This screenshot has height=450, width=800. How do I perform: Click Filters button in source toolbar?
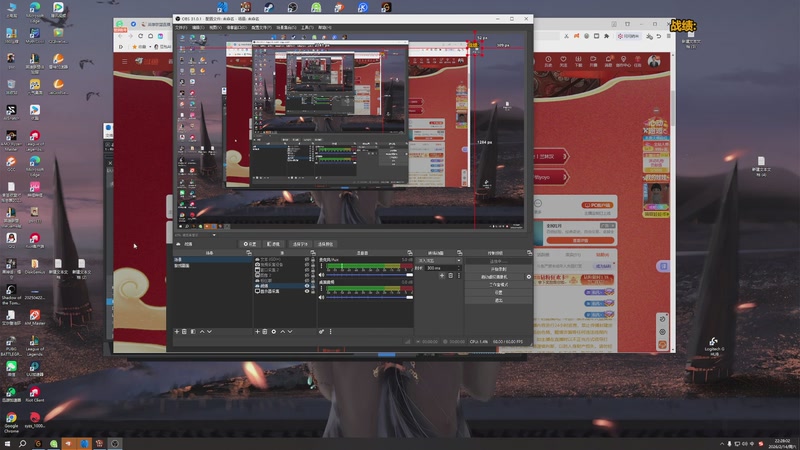(273, 244)
